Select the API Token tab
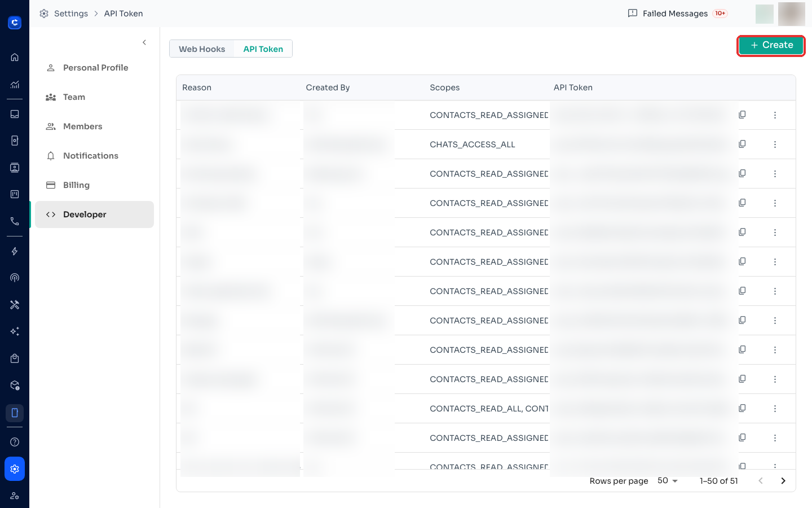Viewport: 812px width, 508px height. click(263, 49)
